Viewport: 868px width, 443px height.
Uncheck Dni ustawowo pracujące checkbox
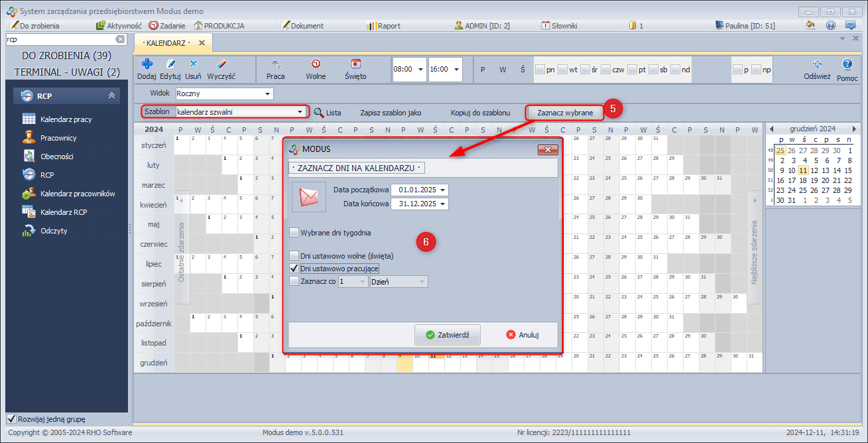(294, 269)
